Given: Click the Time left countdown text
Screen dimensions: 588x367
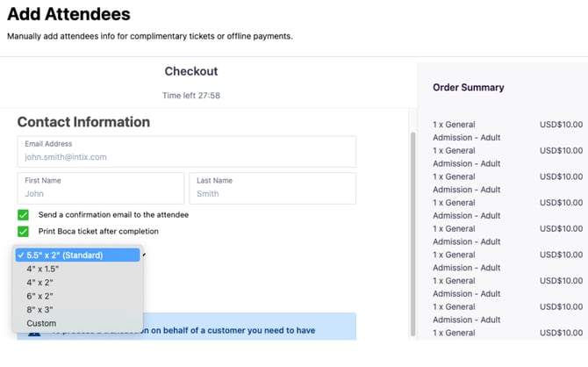Looking at the screenshot, I should pos(191,96).
